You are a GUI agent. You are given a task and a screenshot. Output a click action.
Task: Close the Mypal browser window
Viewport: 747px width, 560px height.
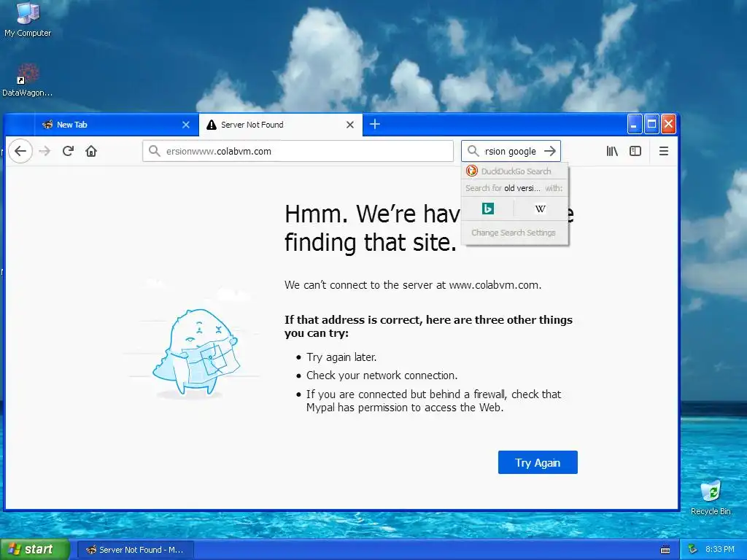pos(668,124)
